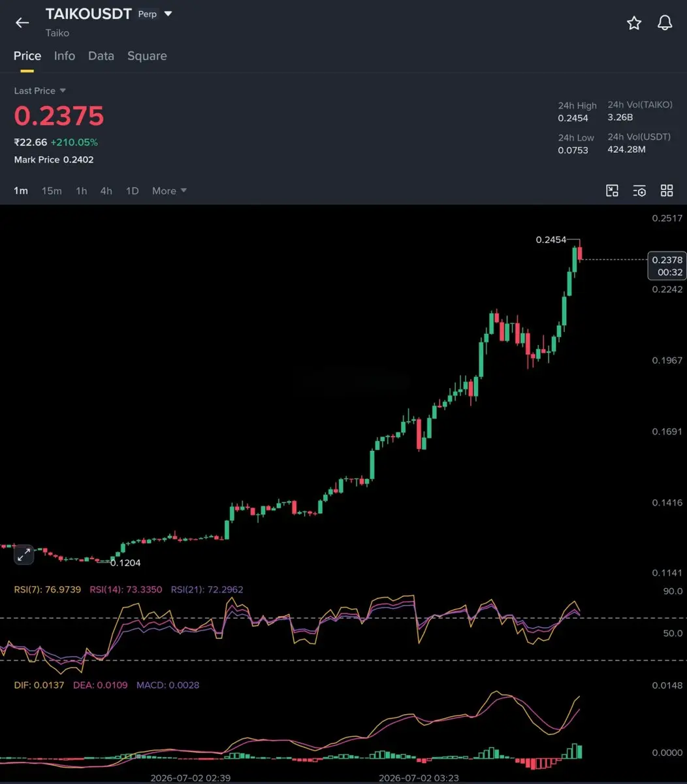Select the 1D timeframe

[x=133, y=191]
